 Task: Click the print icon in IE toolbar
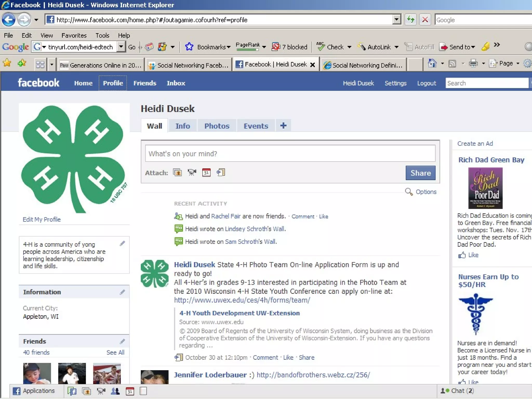tap(473, 63)
